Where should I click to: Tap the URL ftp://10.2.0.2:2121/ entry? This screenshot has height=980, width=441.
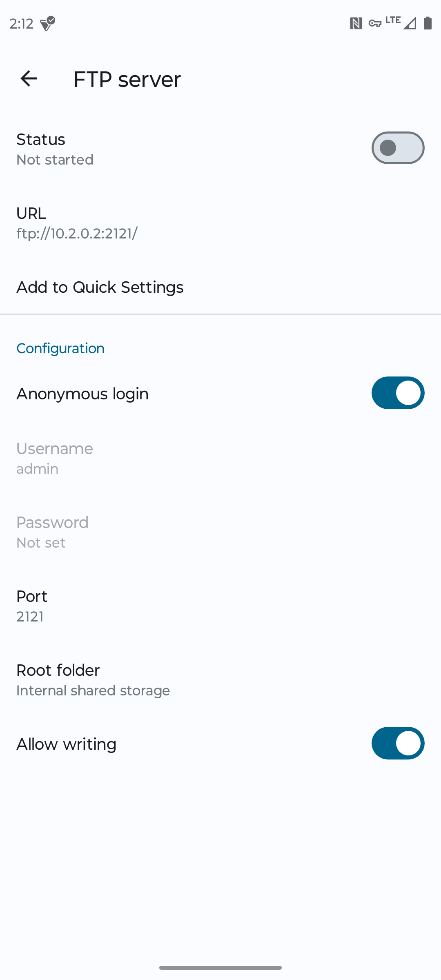pos(220,223)
